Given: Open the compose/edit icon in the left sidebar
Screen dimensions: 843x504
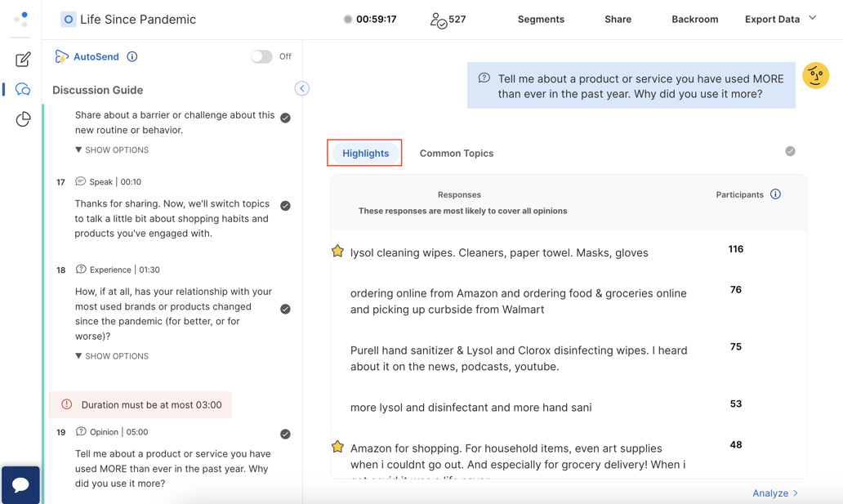Looking at the screenshot, I should [24, 59].
